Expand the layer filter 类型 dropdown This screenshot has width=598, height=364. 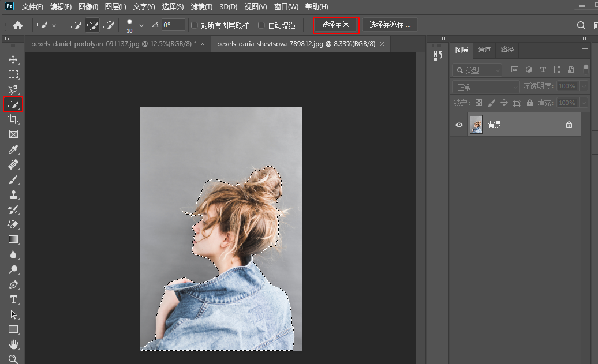(x=478, y=70)
